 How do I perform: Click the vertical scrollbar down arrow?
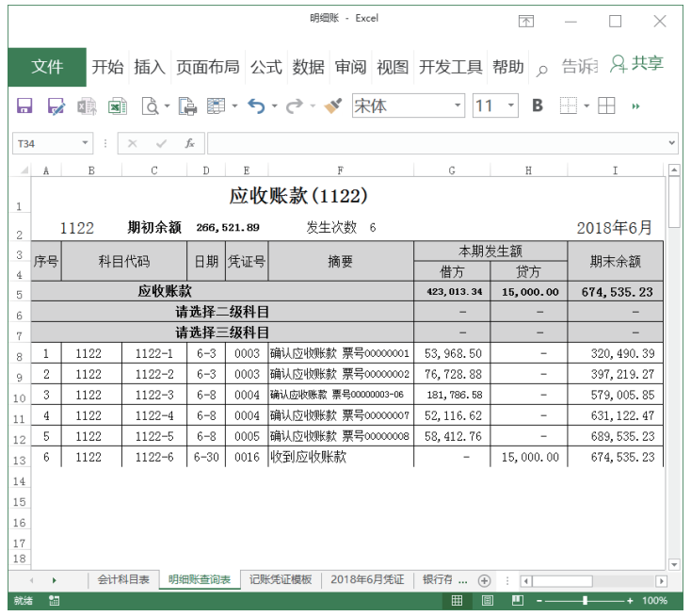(x=674, y=564)
